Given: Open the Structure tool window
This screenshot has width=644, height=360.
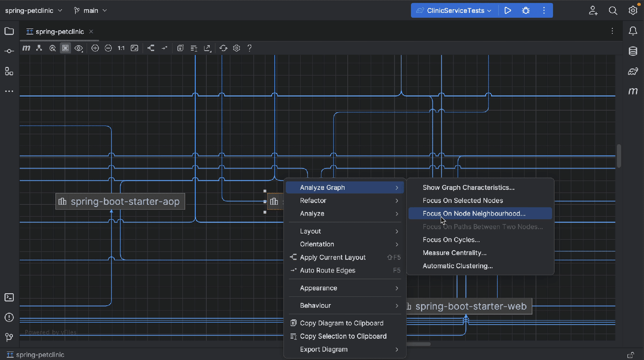Looking at the screenshot, I should [x=9, y=71].
